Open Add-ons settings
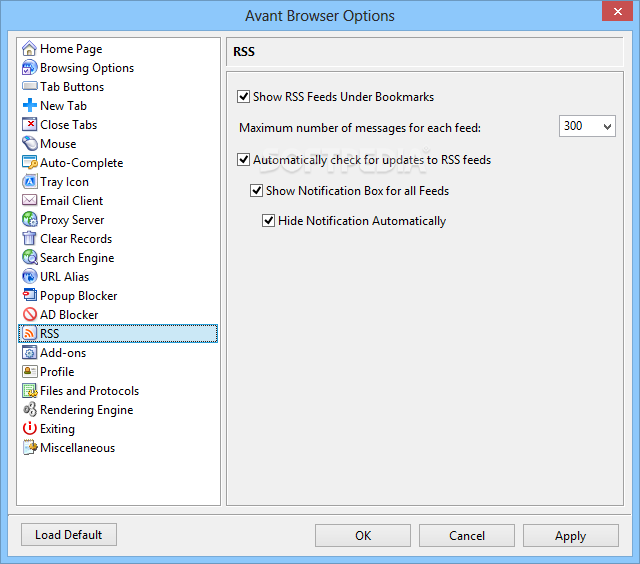Viewport: 640px width, 564px height. coord(63,353)
